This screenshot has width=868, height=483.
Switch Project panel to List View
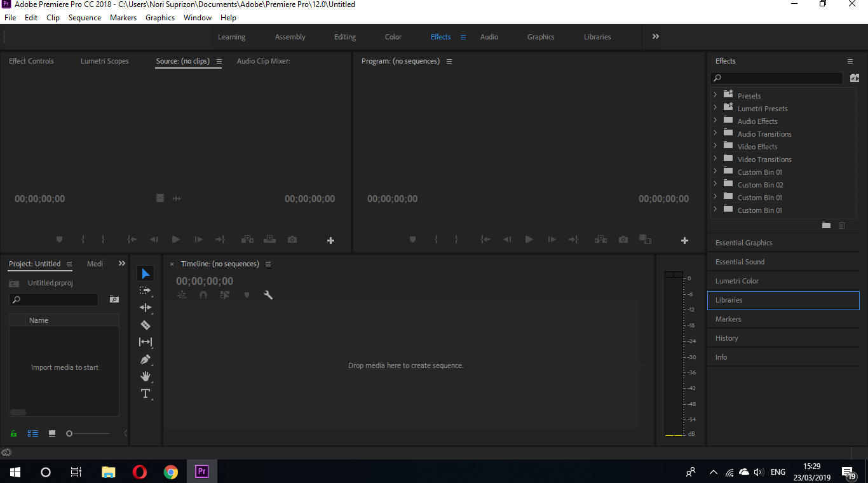click(x=32, y=433)
